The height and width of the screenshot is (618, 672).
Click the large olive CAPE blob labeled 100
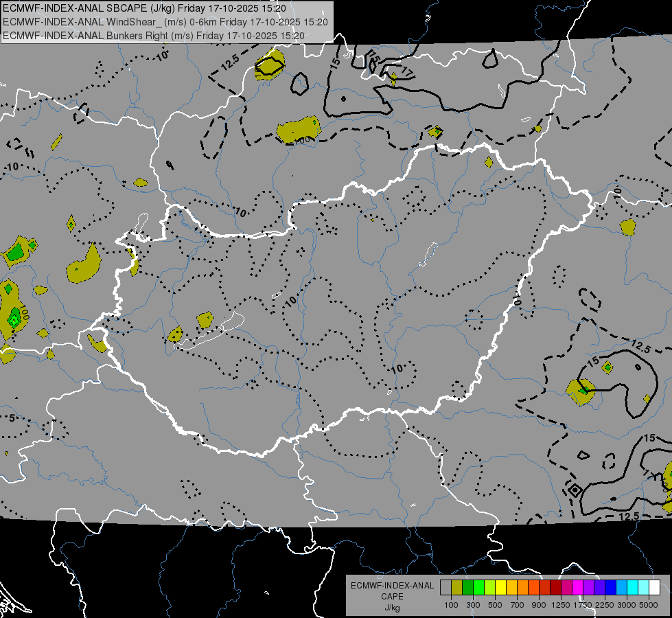(299, 130)
